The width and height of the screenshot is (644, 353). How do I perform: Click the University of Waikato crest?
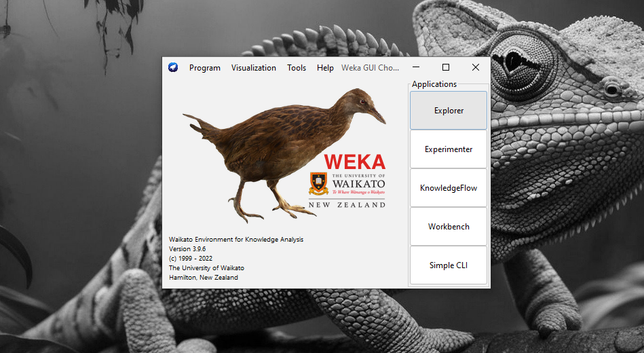[318, 184]
